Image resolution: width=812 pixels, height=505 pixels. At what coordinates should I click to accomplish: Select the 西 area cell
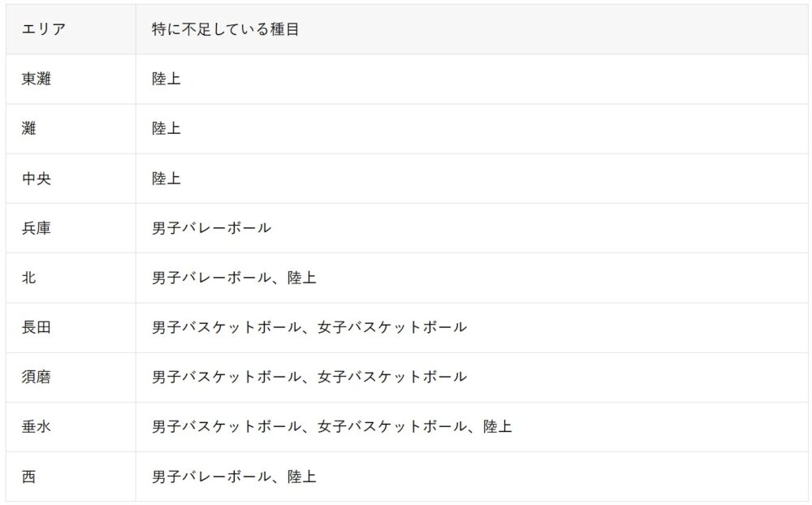71,477
